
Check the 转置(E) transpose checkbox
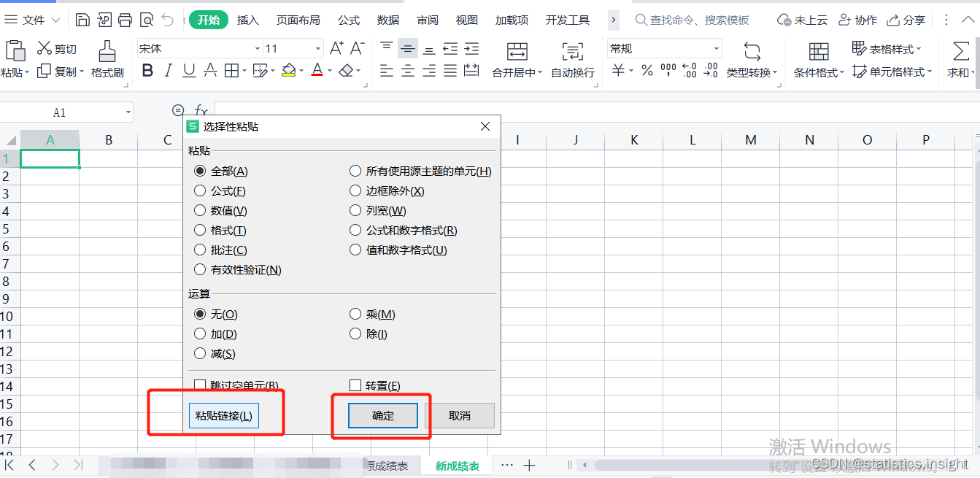coord(375,385)
